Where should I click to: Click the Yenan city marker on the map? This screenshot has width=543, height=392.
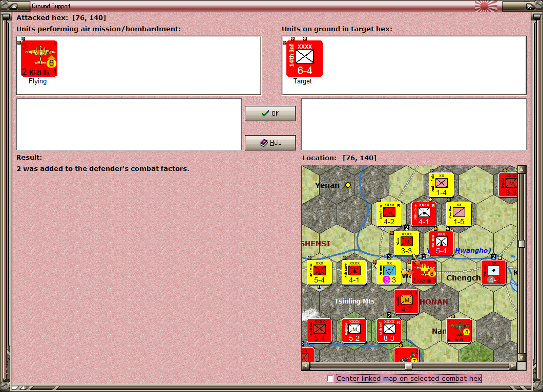[348, 185]
